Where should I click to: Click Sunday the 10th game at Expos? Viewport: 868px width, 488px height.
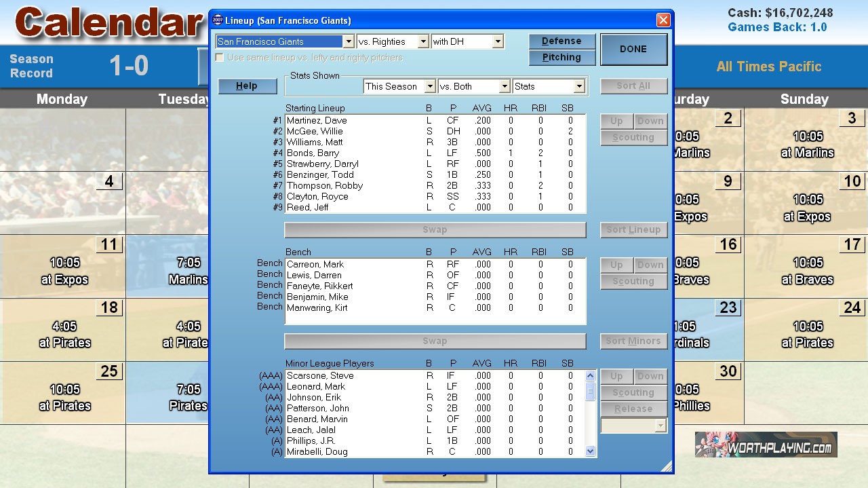(x=807, y=207)
